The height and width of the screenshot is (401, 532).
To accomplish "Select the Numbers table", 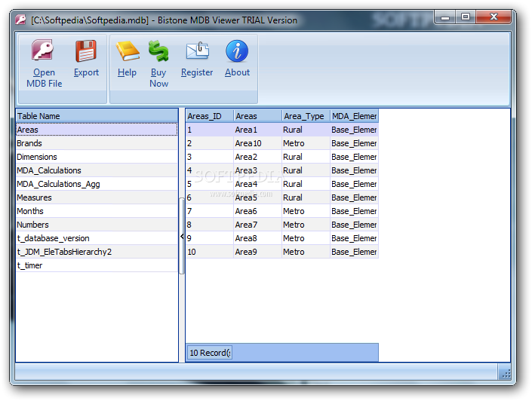I will [x=97, y=225].
